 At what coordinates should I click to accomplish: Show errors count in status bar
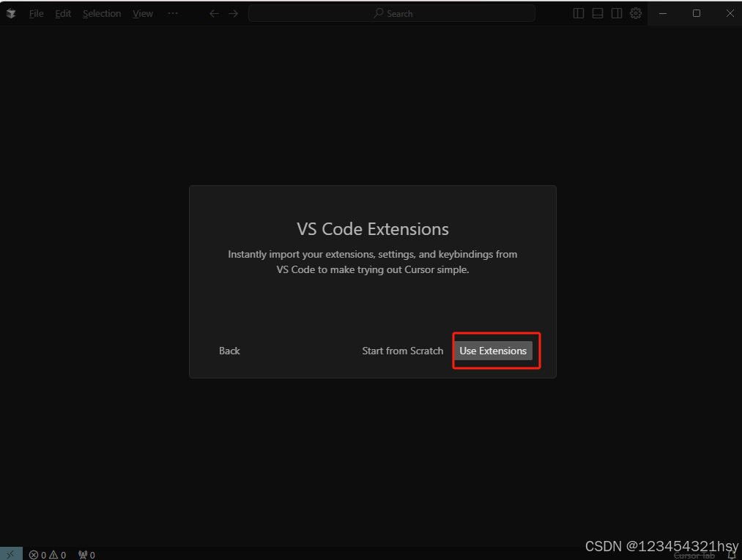click(x=37, y=555)
